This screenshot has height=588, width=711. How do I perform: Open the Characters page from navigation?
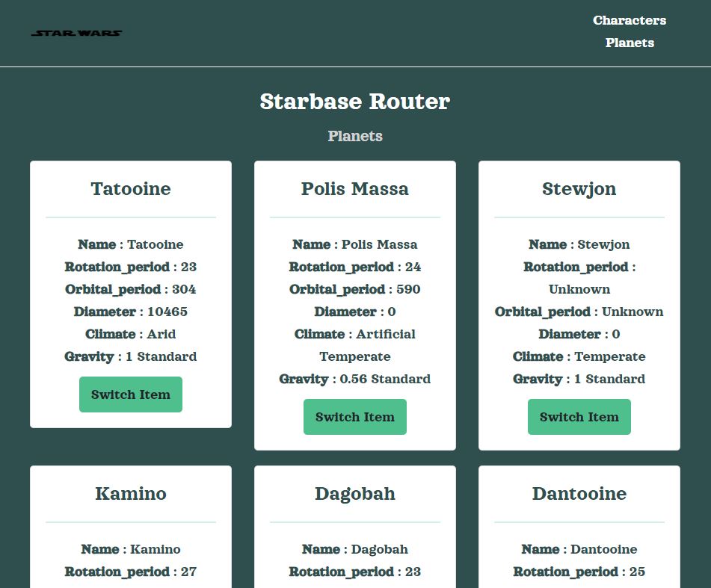(629, 20)
